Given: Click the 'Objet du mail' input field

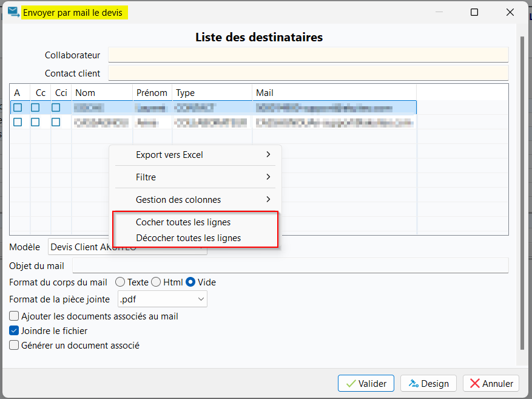Looking at the screenshot, I should click(289, 266).
